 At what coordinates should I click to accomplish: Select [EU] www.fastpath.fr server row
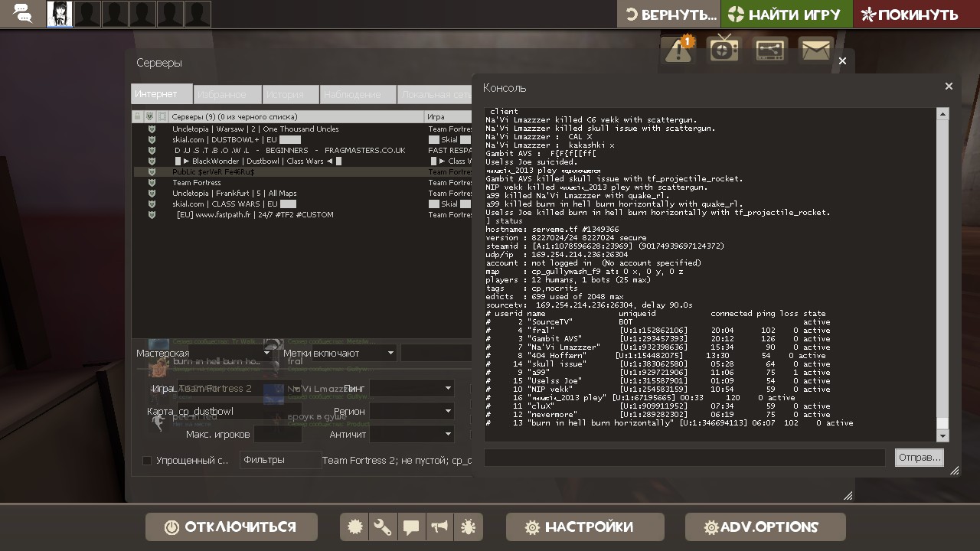(302, 215)
